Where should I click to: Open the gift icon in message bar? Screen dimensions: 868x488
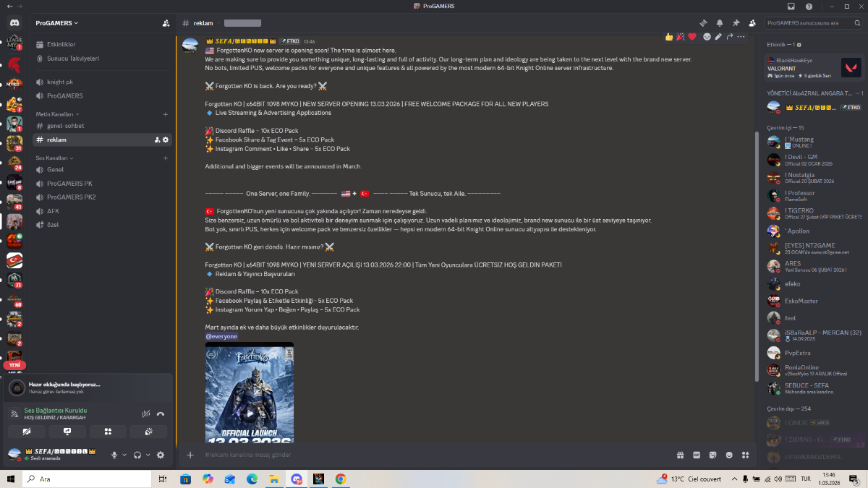pos(680,455)
